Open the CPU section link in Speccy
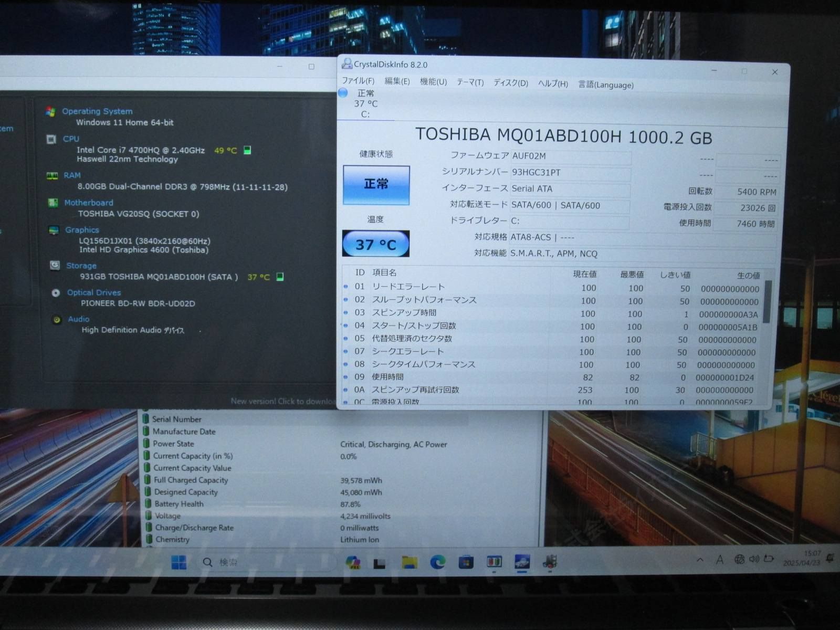Screen dimensions: 840x630 click(71, 139)
